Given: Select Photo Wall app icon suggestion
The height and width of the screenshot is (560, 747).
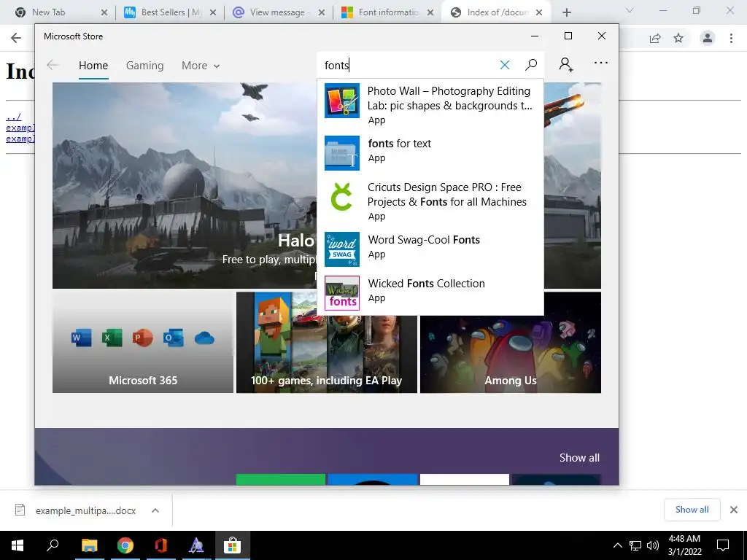Looking at the screenshot, I should 342,101.
